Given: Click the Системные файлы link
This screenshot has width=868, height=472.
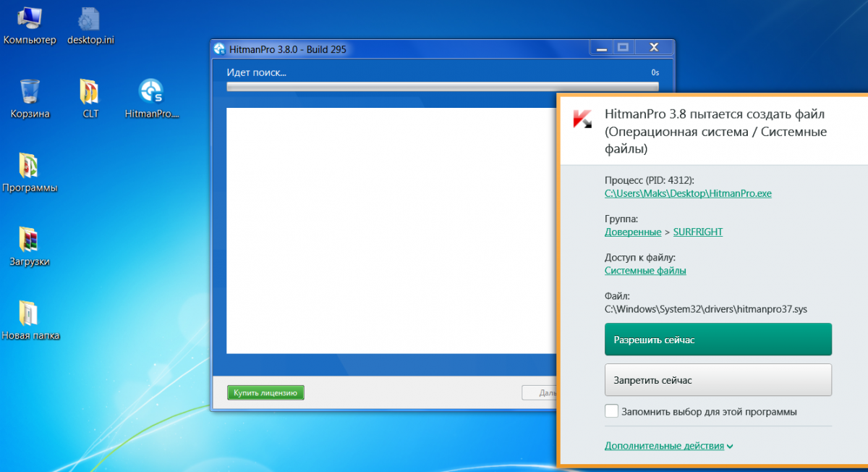Looking at the screenshot, I should pos(645,270).
